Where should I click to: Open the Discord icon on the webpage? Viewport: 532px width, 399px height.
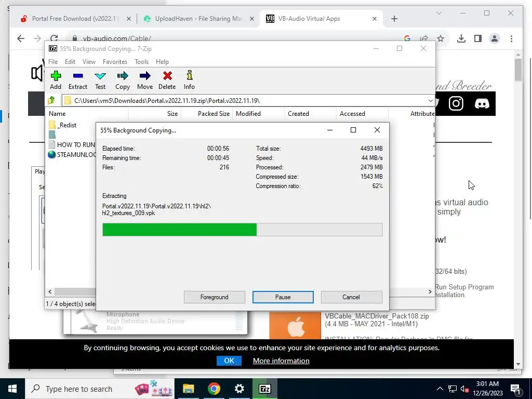point(482,103)
